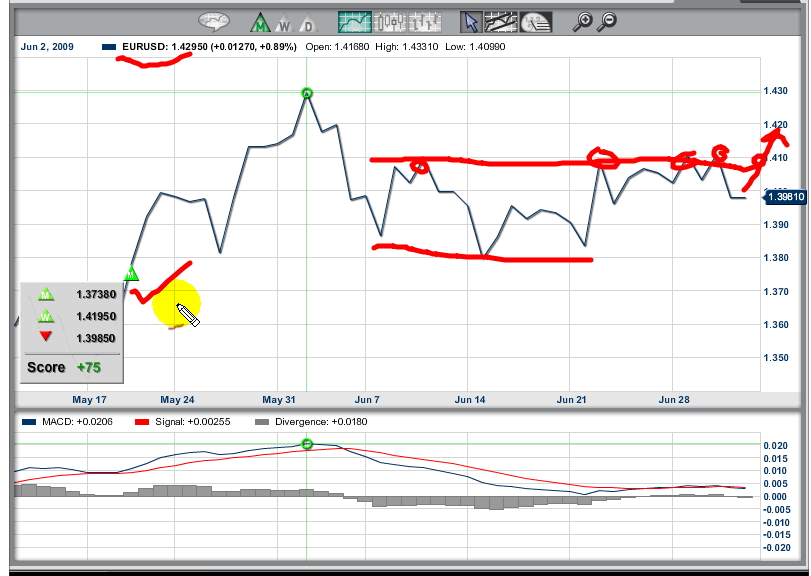
Task: Click the green circle marker on MACD line
Action: point(307,444)
